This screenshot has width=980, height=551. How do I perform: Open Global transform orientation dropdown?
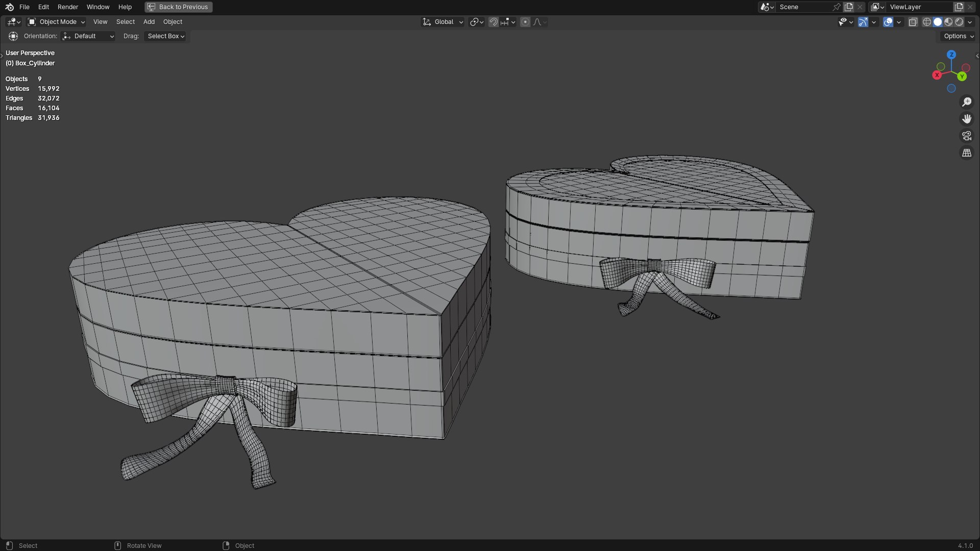coord(443,22)
